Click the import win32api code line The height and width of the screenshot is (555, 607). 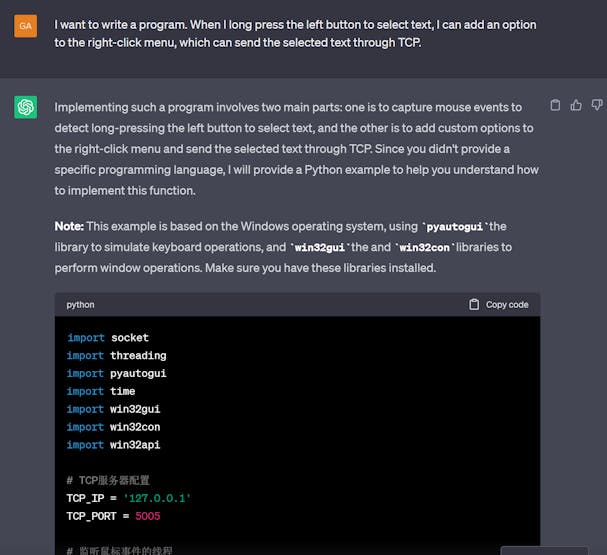click(x=114, y=445)
